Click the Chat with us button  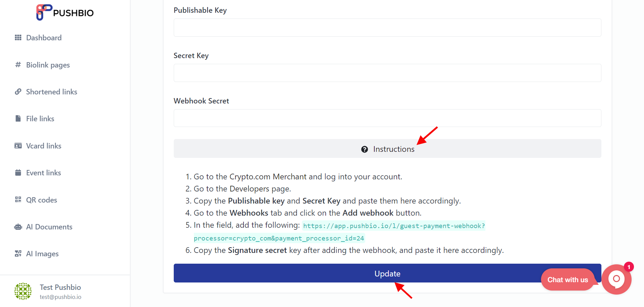click(x=568, y=280)
